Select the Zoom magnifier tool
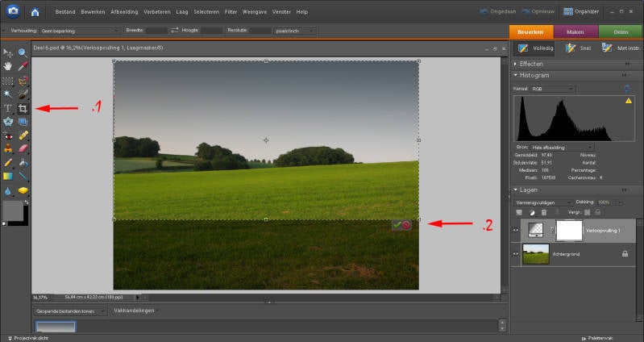The height and width of the screenshot is (342, 644). coord(23,52)
